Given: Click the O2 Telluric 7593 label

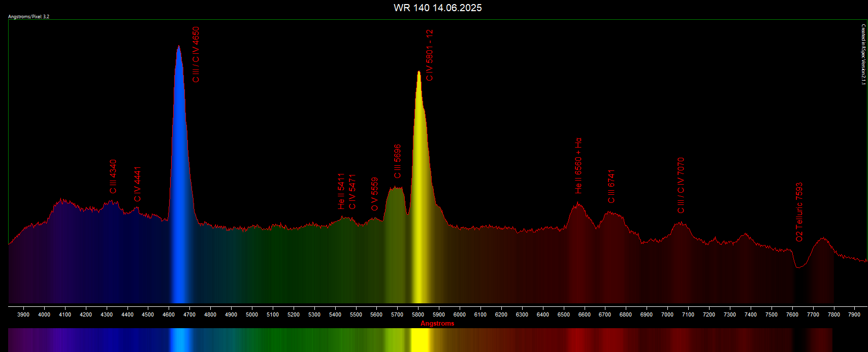Looking at the screenshot, I should click(799, 213).
